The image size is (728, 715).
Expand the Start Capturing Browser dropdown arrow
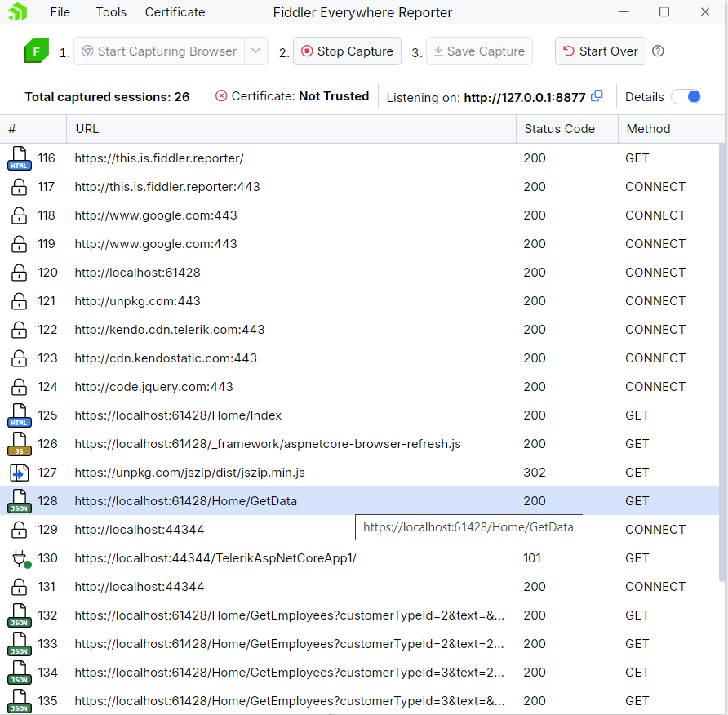click(x=255, y=51)
